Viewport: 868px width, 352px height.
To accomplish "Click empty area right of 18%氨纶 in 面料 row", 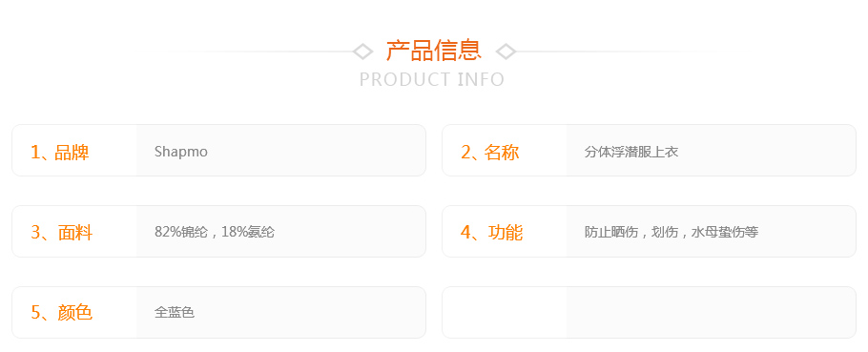I will (x=350, y=232).
